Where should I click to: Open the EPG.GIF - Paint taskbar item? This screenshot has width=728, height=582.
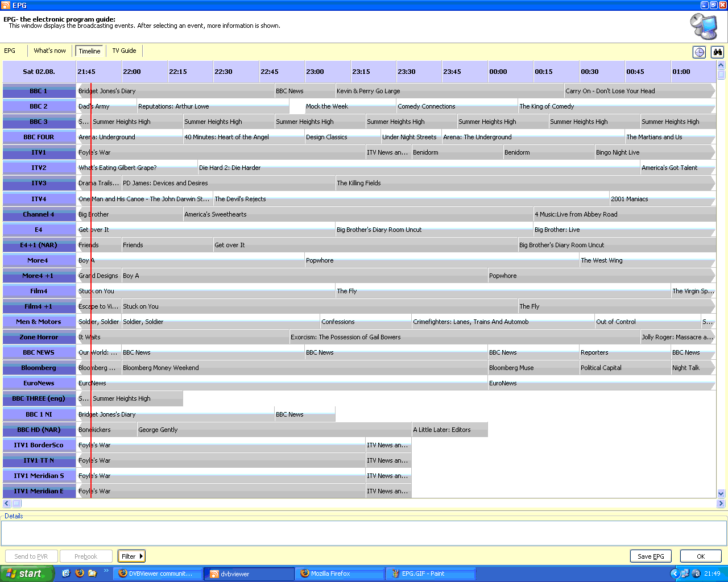(x=431, y=573)
